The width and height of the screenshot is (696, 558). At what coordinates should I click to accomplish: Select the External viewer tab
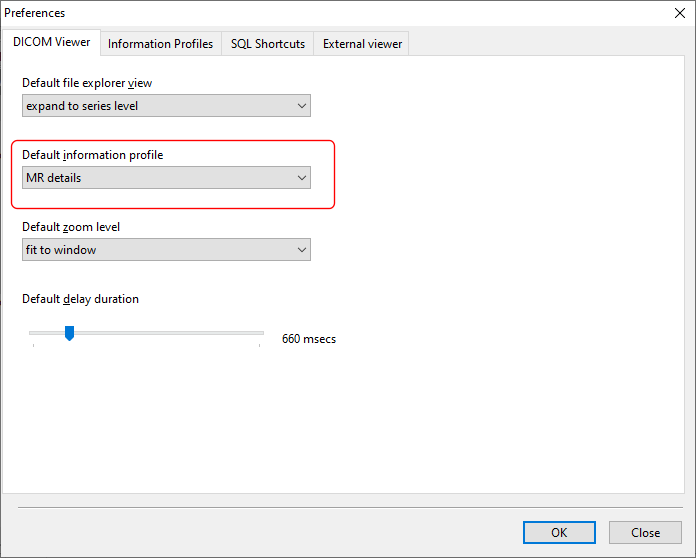point(362,44)
